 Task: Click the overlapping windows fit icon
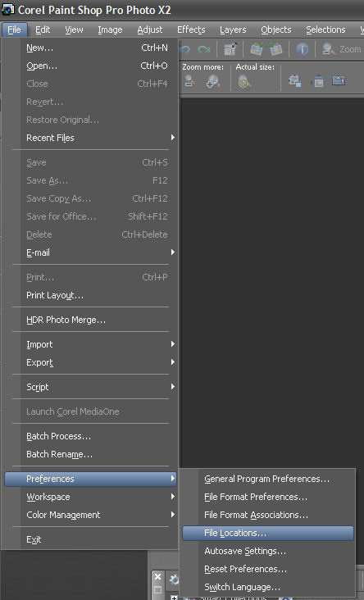pyautogui.click(x=294, y=81)
